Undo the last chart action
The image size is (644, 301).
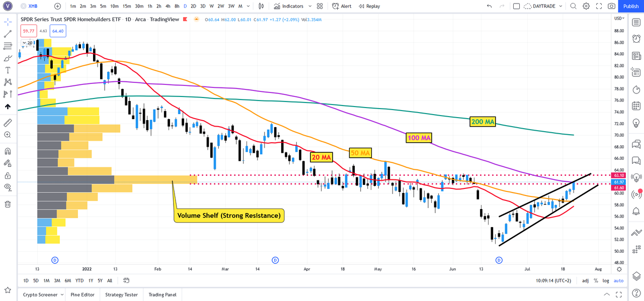490,6
